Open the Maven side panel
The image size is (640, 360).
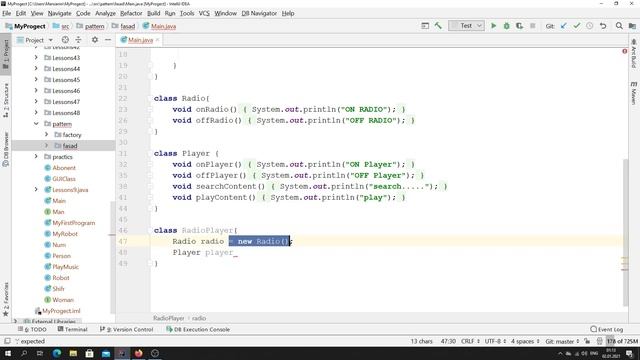pos(633,93)
